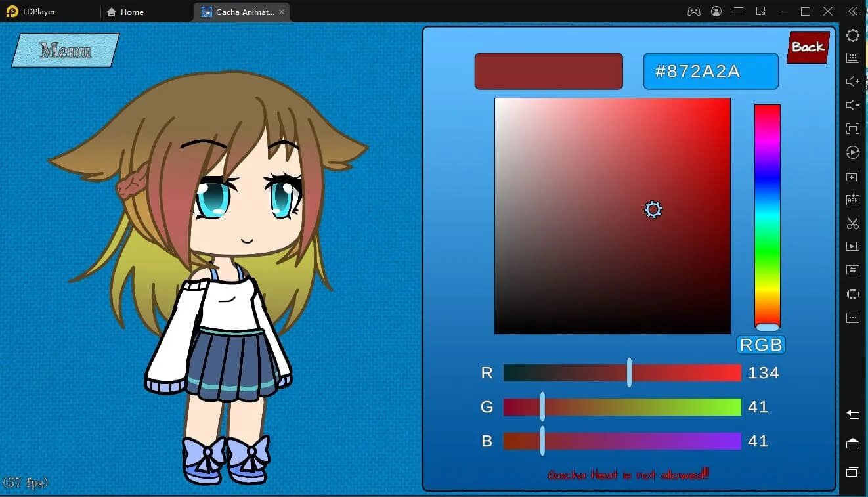Viewport: 868px width, 497px height.
Task: Open more options ellipsis icon
Action: pos(852,318)
